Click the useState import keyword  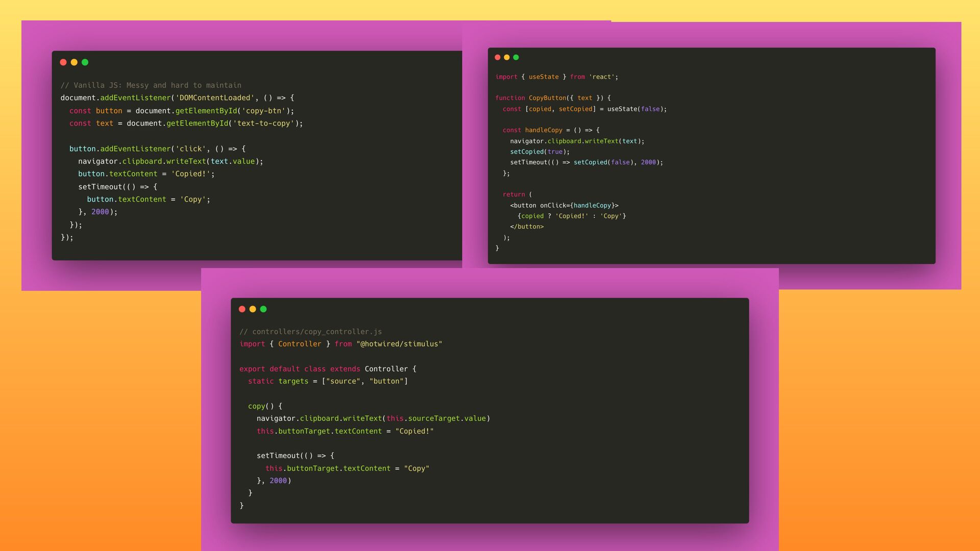pyautogui.click(x=544, y=77)
